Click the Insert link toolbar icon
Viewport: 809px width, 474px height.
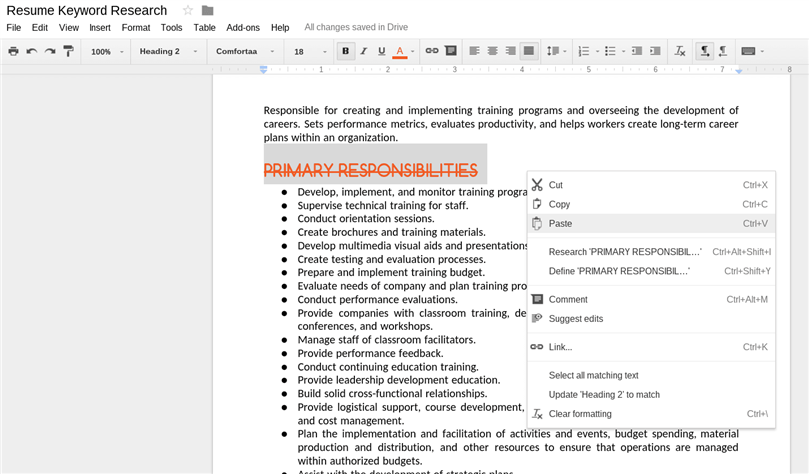[x=432, y=51]
